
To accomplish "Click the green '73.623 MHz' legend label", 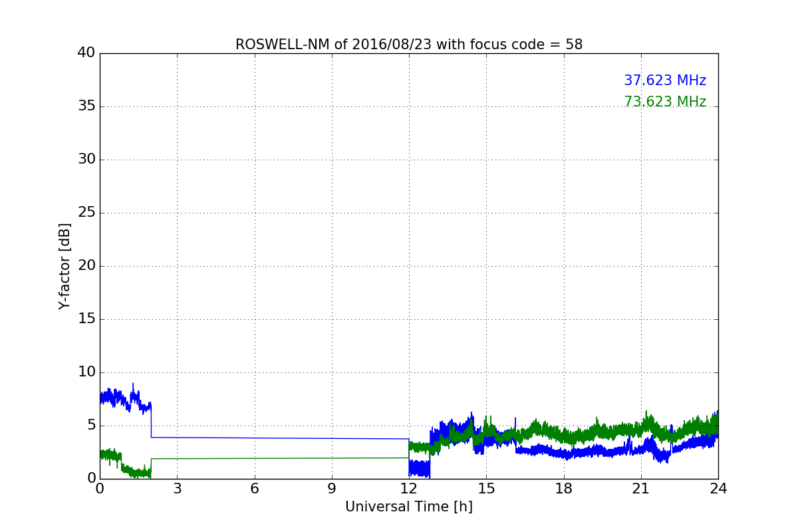I will pos(665,102).
